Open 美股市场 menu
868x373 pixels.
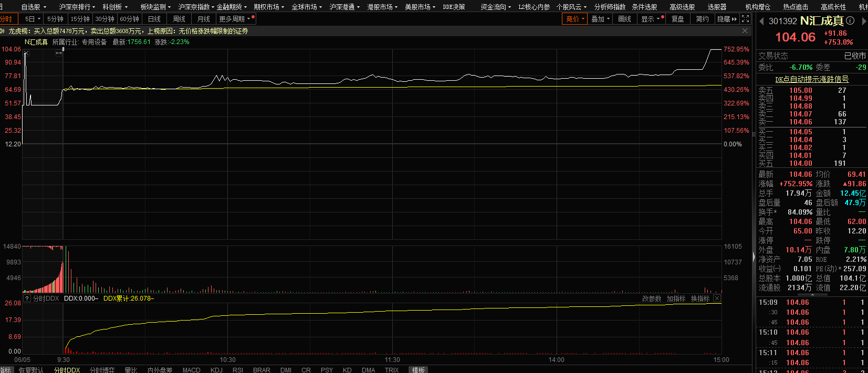pyautogui.click(x=420, y=7)
